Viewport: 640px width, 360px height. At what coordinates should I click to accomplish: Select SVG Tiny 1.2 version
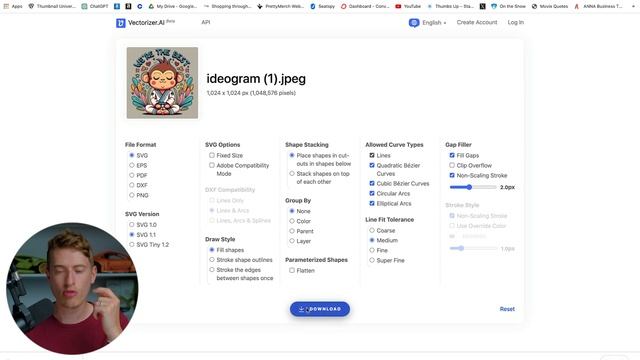tap(132, 244)
